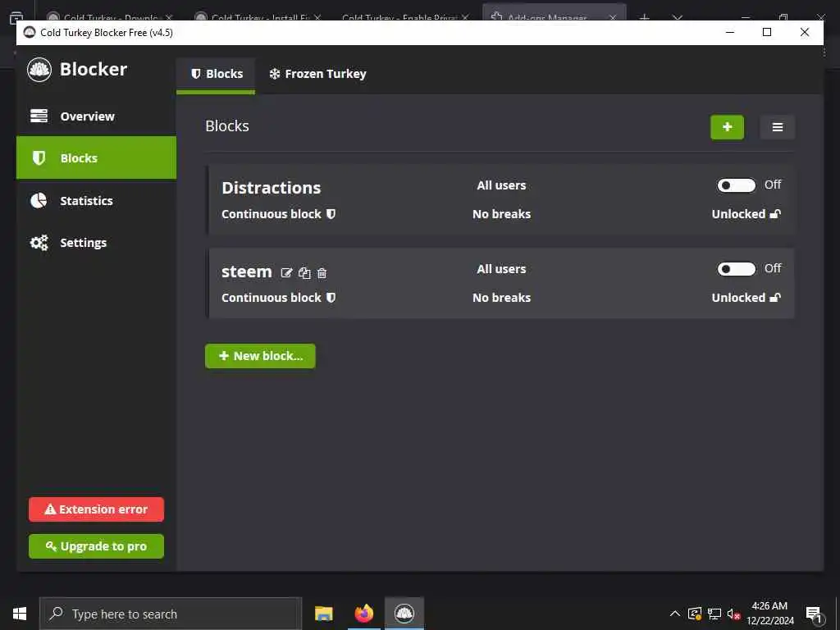Click the Settings gears icon
This screenshot has width=840, height=630.
pos(39,243)
